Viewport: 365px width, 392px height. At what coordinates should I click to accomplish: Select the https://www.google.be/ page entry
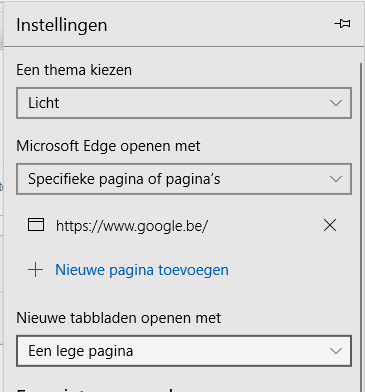click(132, 226)
